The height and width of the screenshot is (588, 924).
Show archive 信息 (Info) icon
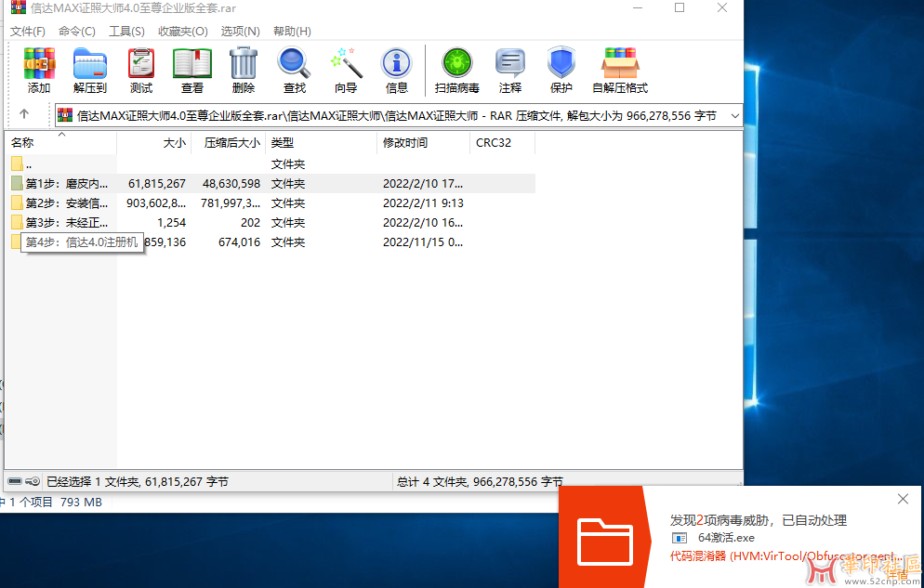coord(397,70)
